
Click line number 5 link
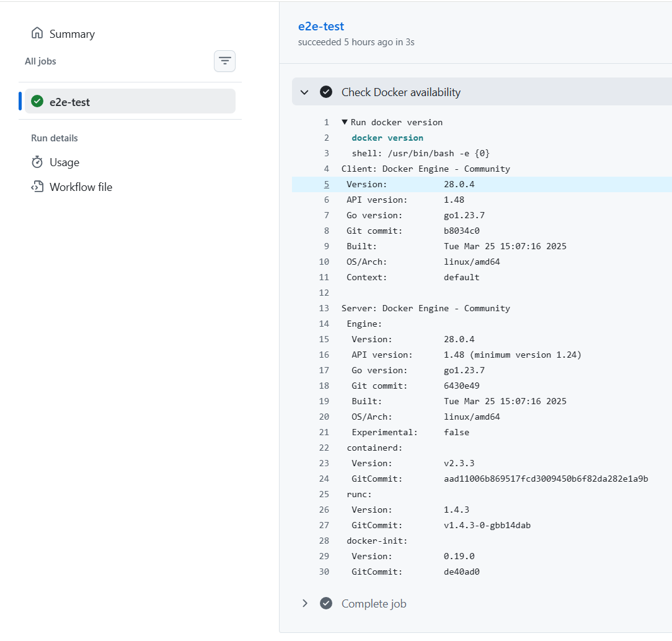[x=327, y=184]
